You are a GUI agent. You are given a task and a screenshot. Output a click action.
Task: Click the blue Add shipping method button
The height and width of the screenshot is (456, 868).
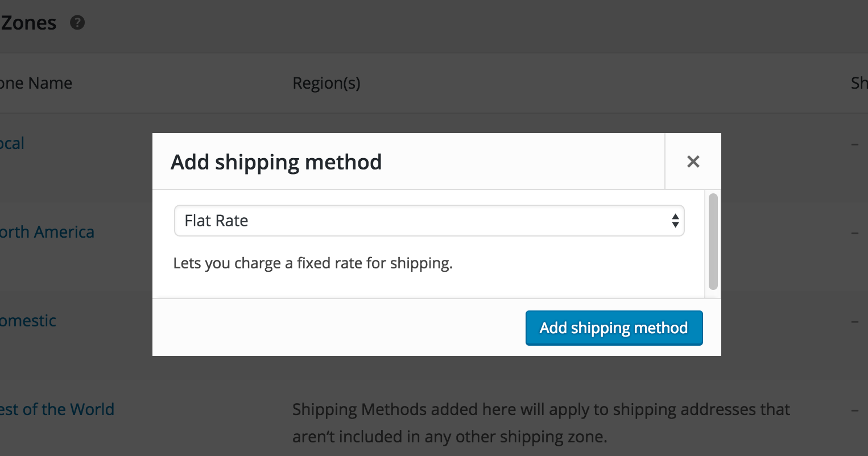(x=614, y=328)
